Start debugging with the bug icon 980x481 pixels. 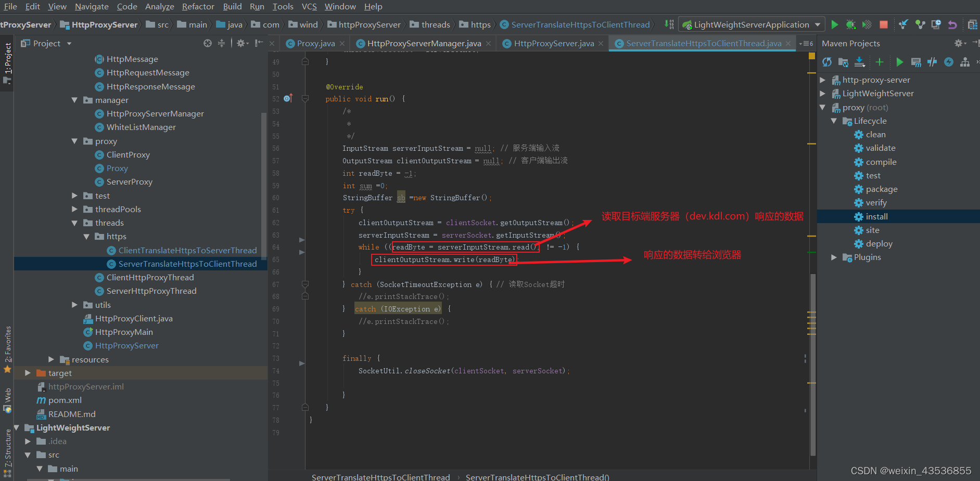click(x=851, y=24)
